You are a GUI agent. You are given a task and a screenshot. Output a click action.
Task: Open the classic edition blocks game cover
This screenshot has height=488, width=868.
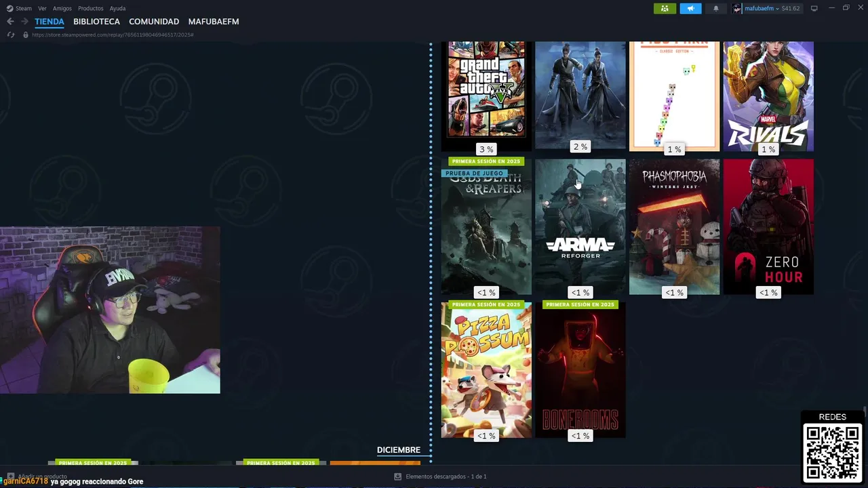674,95
